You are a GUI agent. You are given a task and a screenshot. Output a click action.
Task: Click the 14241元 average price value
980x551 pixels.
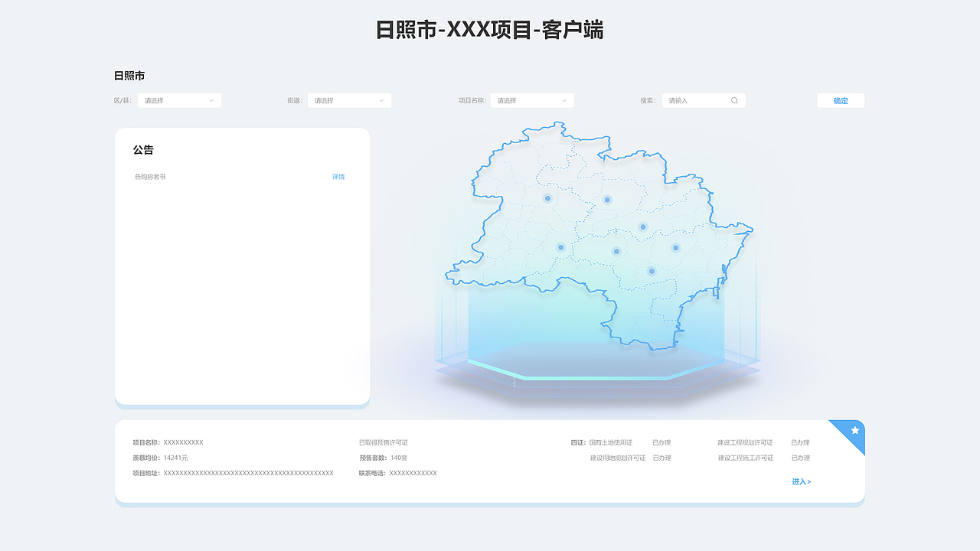(x=175, y=458)
